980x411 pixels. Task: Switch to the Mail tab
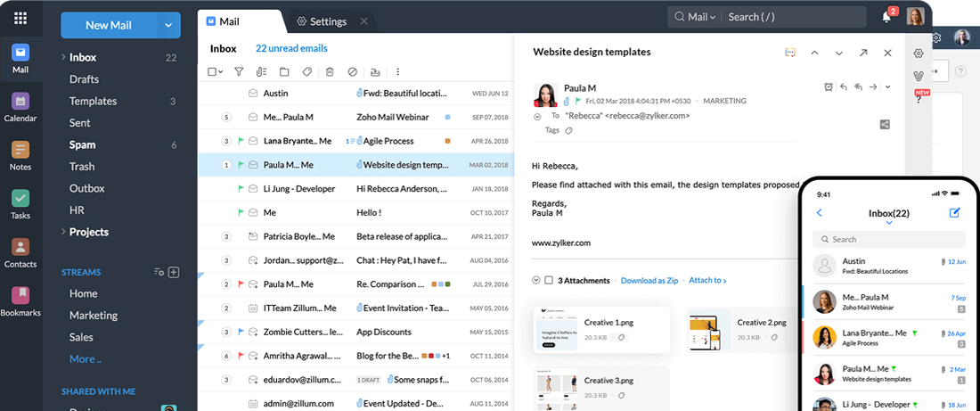tap(229, 21)
